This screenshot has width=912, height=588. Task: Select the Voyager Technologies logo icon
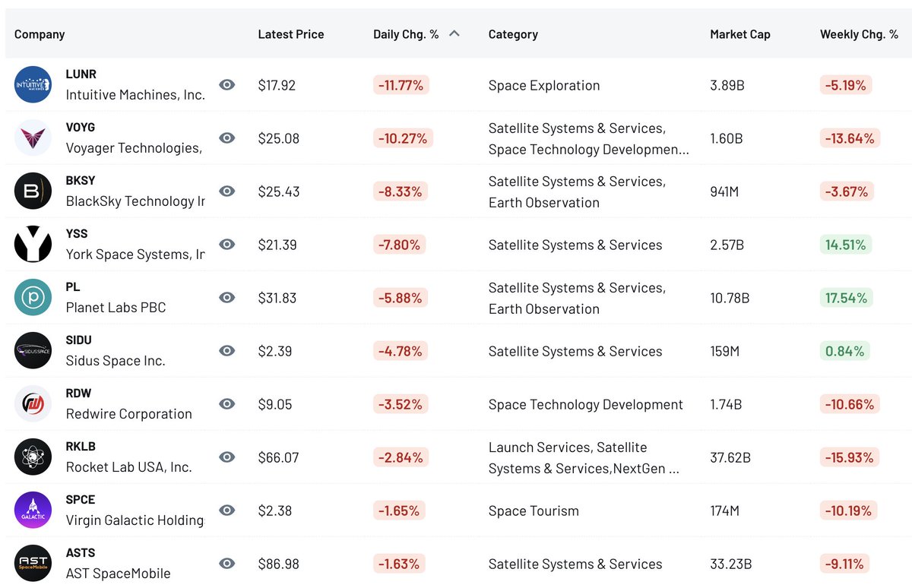click(x=33, y=138)
